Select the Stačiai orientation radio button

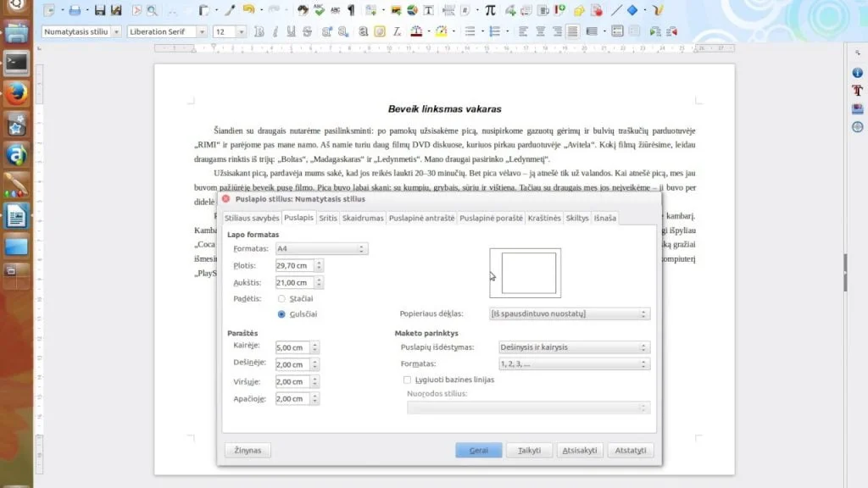281,298
